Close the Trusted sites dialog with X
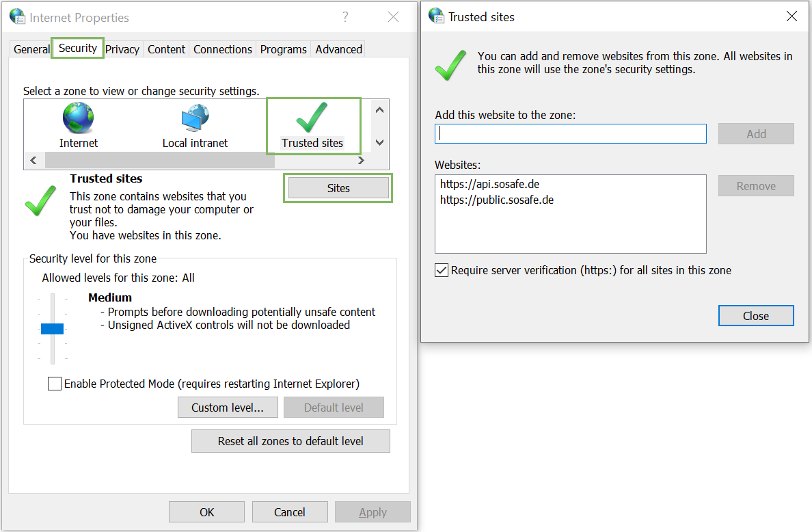 point(791,17)
